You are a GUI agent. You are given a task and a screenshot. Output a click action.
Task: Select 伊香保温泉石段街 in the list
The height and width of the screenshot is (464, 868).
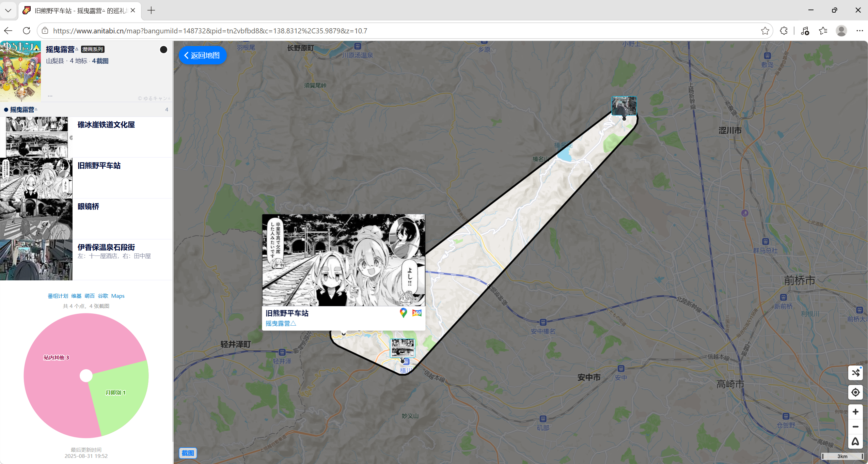click(106, 247)
